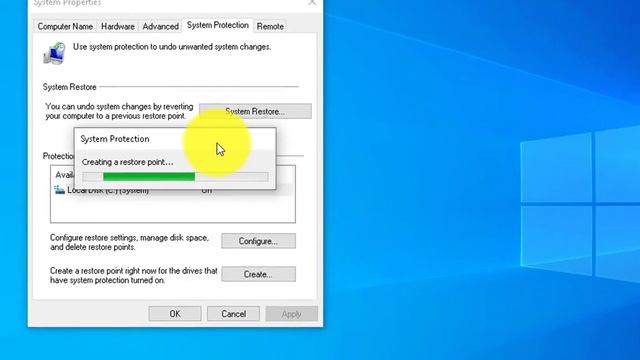Click the Cancel button
The height and width of the screenshot is (360, 640).
click(x=233, y=313)
